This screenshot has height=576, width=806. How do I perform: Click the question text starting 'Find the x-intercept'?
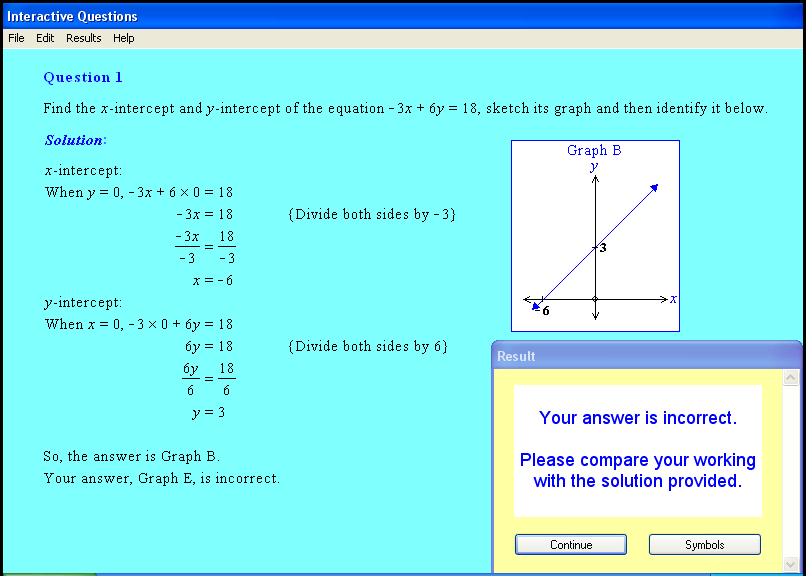406,108
